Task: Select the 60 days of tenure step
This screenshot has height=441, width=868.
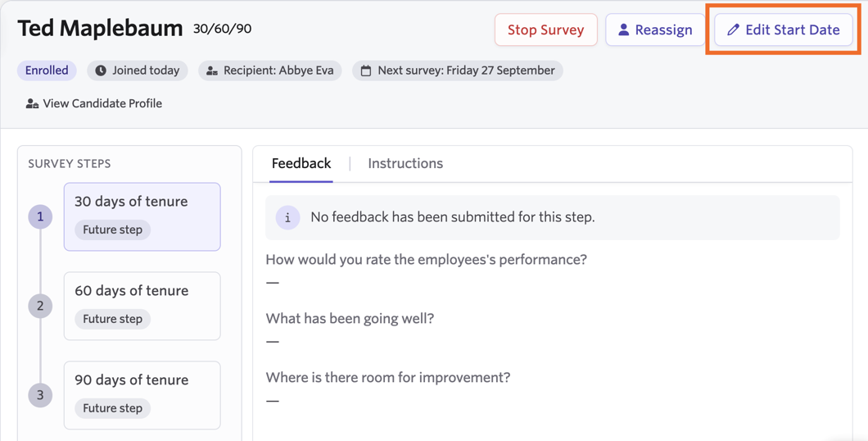Action: 142,306
